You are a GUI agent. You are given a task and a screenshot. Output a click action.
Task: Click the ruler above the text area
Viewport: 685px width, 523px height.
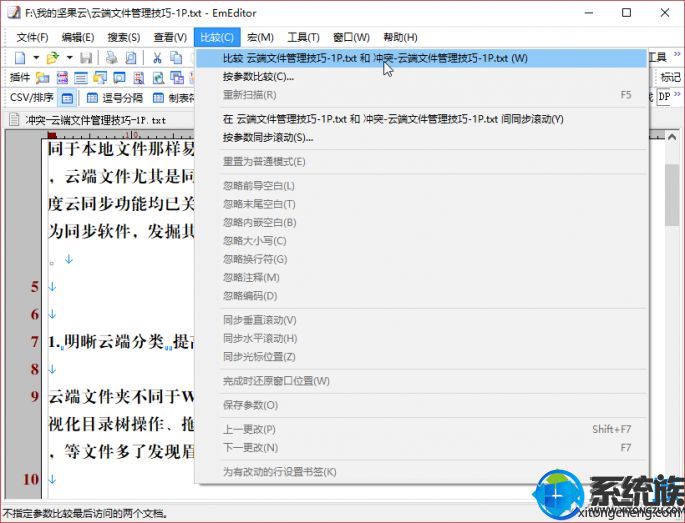pyautogui.click(x=120, y=135)
